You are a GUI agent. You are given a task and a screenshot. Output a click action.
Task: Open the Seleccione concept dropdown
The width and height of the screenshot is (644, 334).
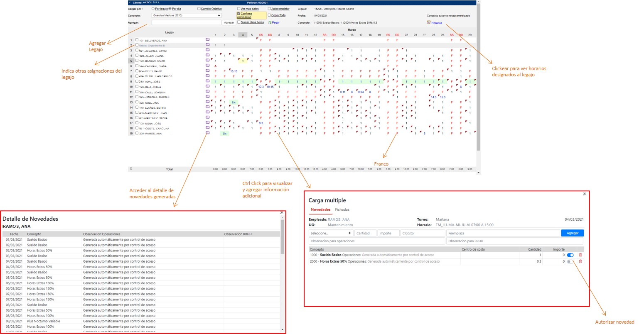(331, 233)
